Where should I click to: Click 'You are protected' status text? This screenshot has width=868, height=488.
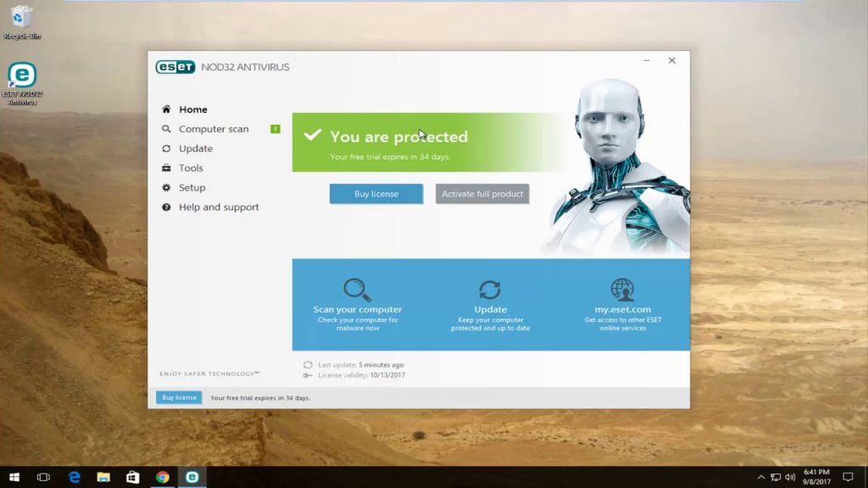pyautogui.click(x=398, y=136)
